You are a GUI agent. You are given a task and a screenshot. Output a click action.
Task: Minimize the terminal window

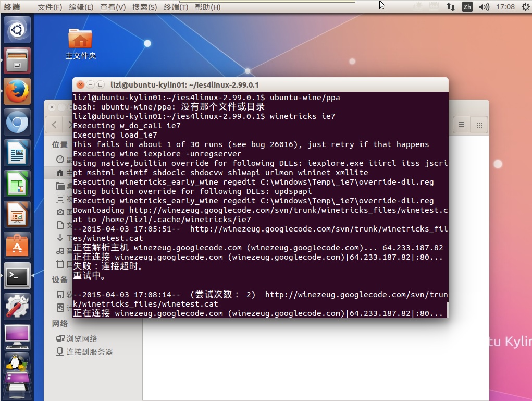click(x=90, y=84)
